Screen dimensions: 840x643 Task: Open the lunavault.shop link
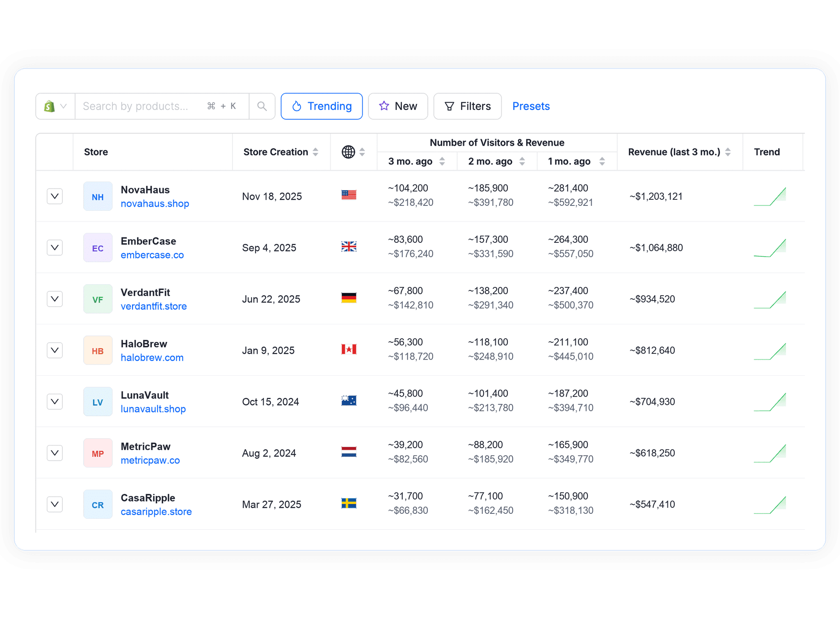tap(153, 409)
